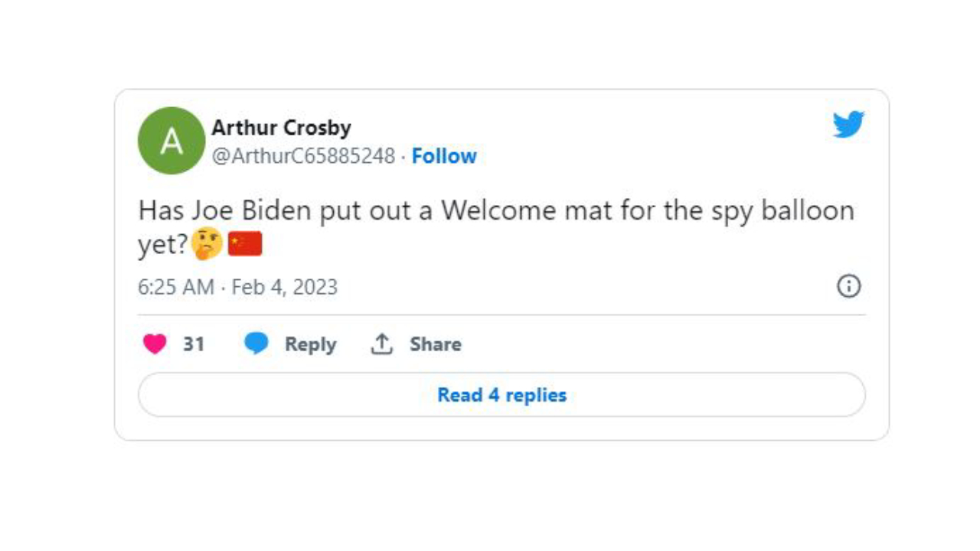Open Arthur Crosby's display name link
This screenshot has width=980, height=551.
point(281,127)
